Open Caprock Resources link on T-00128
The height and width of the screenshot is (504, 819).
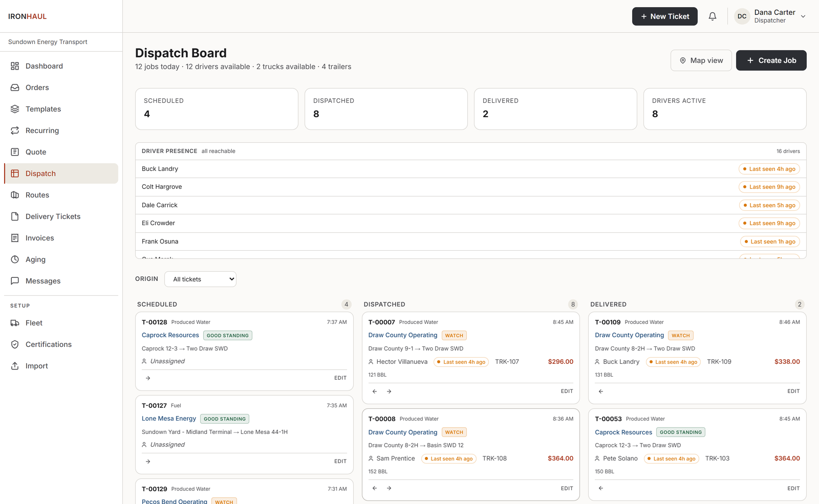170,335
